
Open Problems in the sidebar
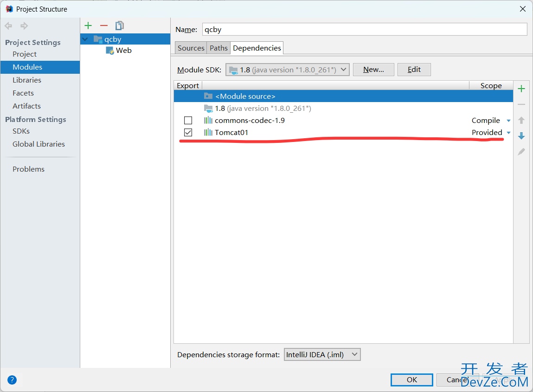pyautogui.click(x=29, y=169)
